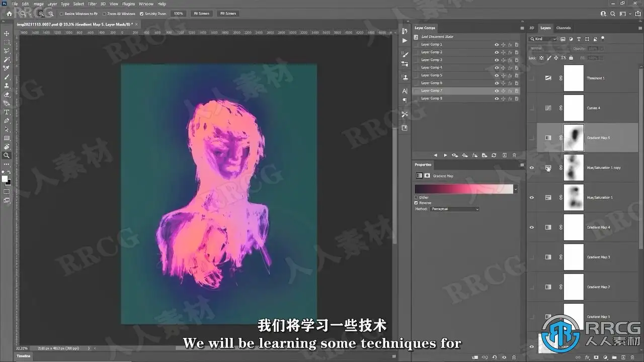This screenshot has width=644, height=362.
Task: Select the Hand tool
Action: pos(7,147)
